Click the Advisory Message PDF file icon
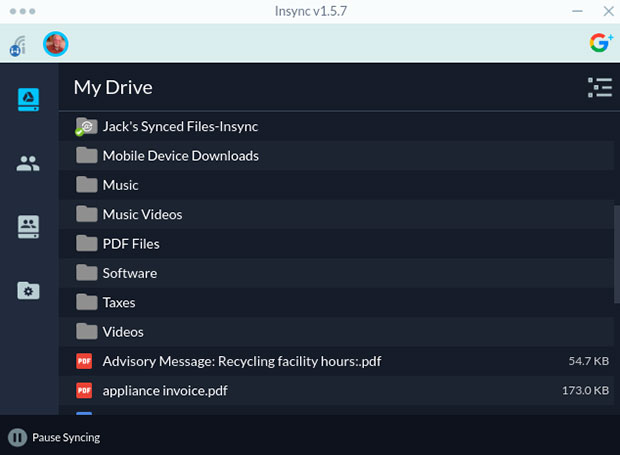 [84, 361]
